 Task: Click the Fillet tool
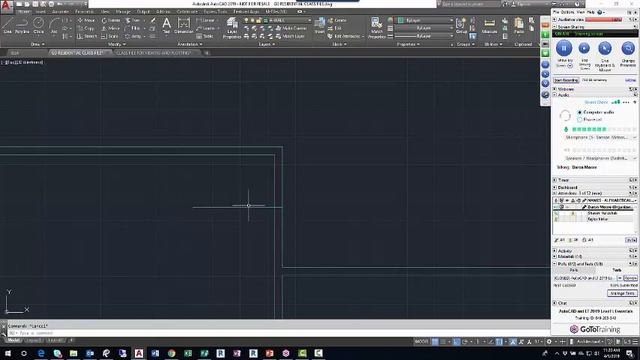point(133,28)
